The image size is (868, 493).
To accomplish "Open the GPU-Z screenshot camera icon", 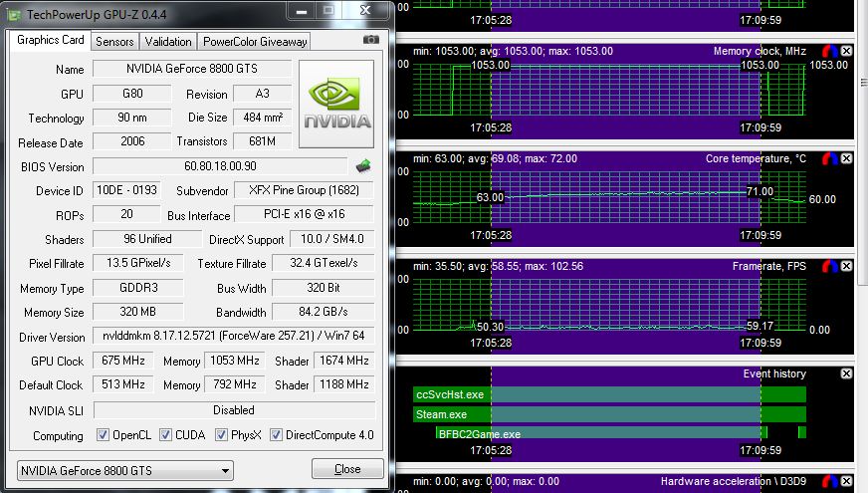I will click(x=371, y=39).
